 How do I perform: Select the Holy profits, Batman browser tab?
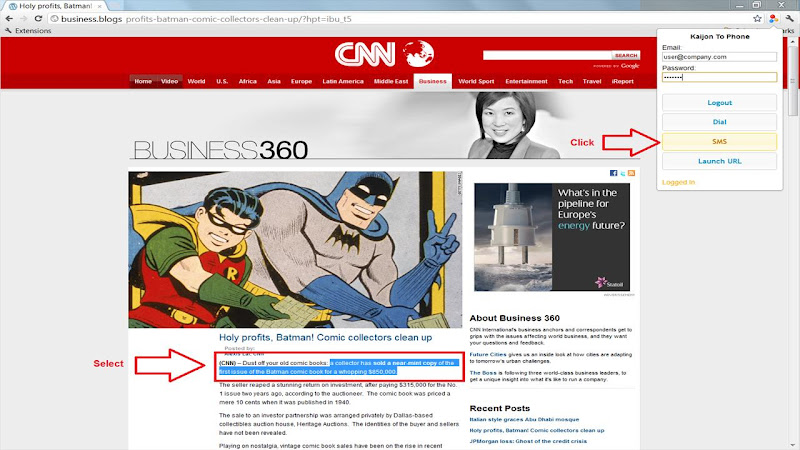click(55, 6)
